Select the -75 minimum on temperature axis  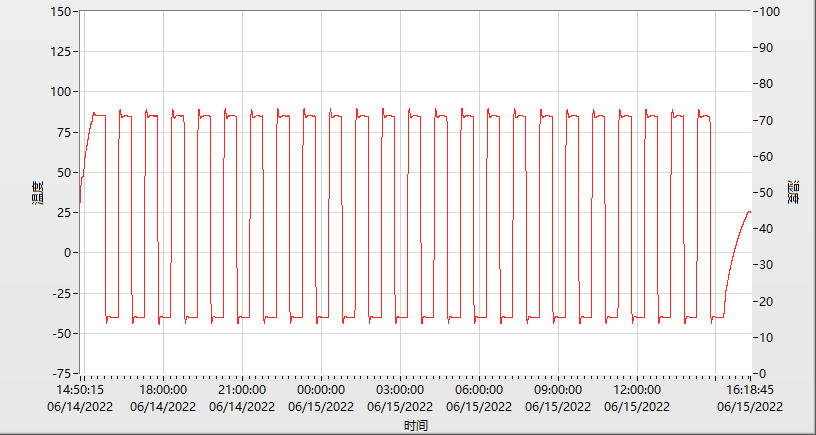[59, 373]
